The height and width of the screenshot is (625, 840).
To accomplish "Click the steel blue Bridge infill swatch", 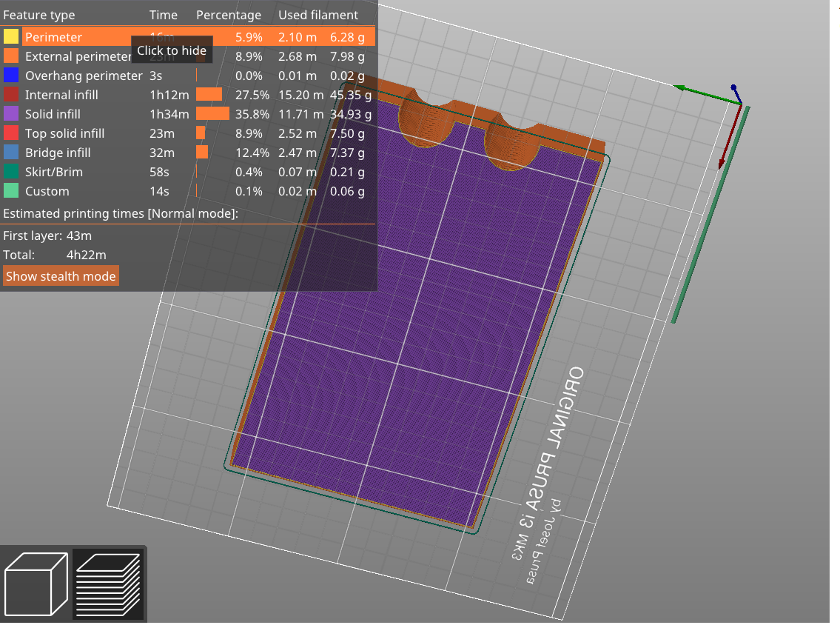I will pos(10,153).
